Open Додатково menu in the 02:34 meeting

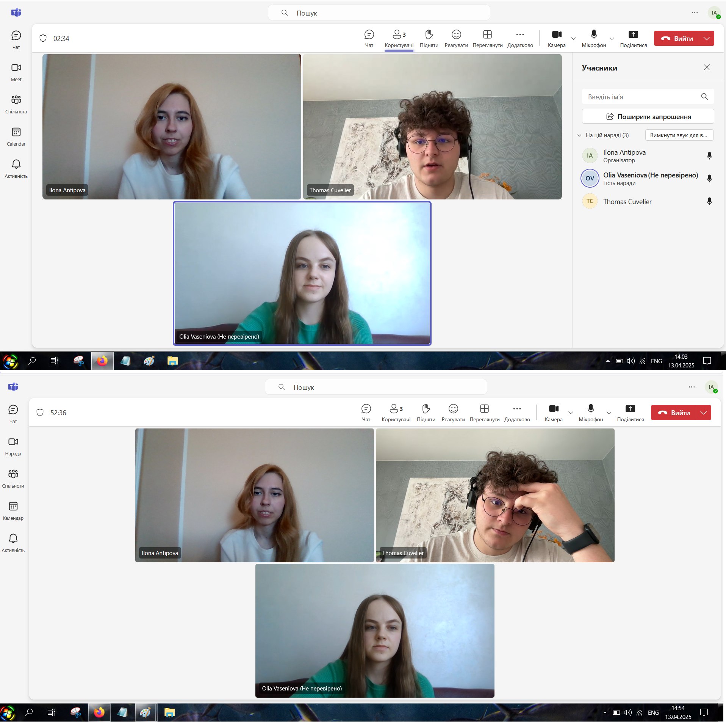tap(520, 38)
